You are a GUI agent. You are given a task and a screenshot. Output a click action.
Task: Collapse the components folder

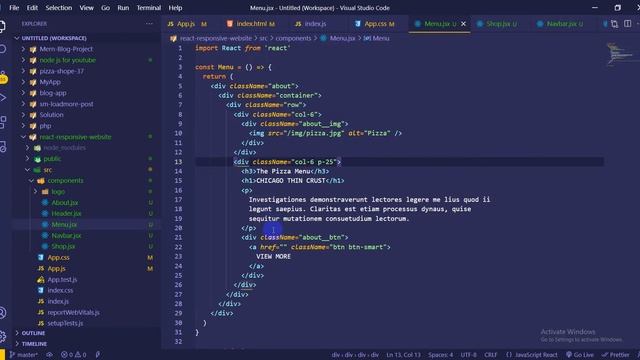point(65,180)
